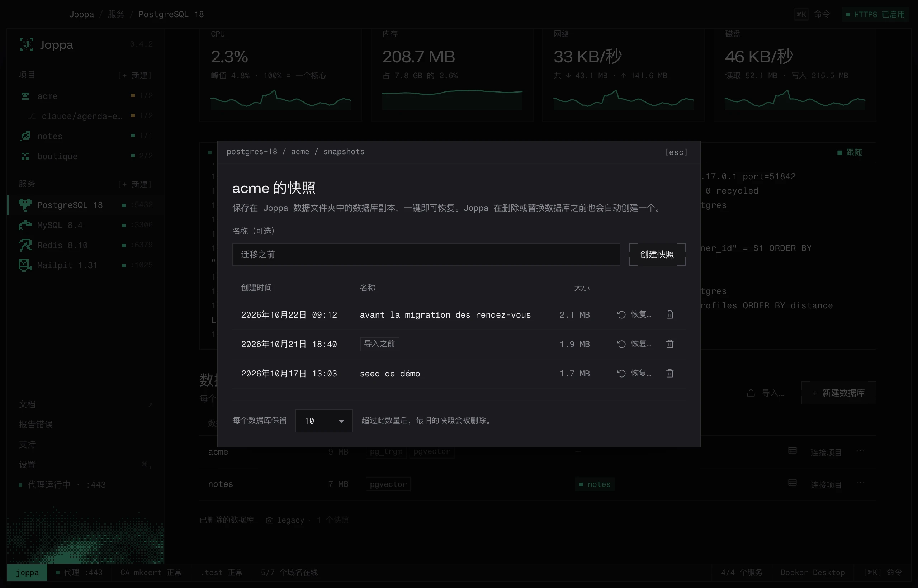This screenshot has width=918, height=588.
Task: Delete the 'avant la migration' snapshot via trash icon
Action: pyautogui.click(x=669, y=315)
